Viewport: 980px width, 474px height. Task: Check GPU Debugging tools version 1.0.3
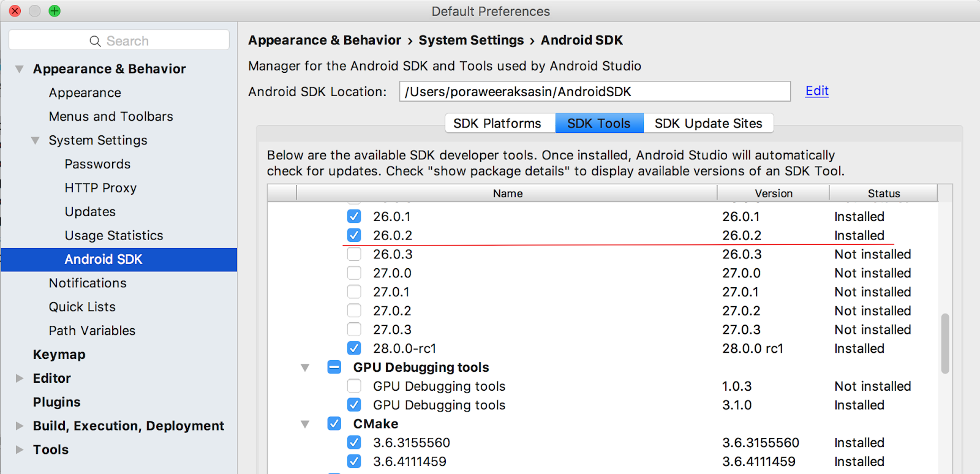click(x=354, y=386)
